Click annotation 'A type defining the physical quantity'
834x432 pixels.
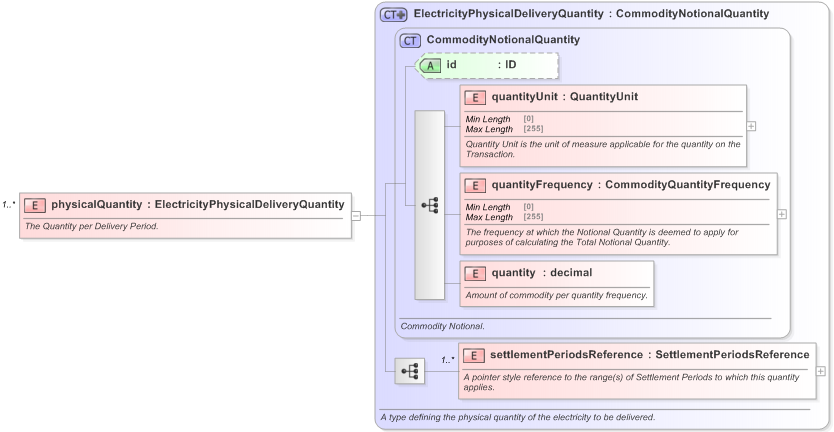pos(518,417)
